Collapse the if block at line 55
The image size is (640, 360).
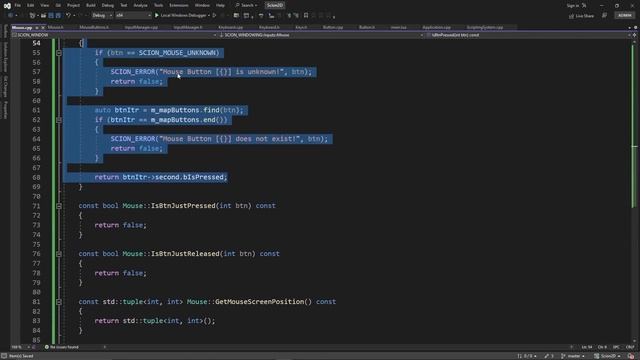[59, 53]
